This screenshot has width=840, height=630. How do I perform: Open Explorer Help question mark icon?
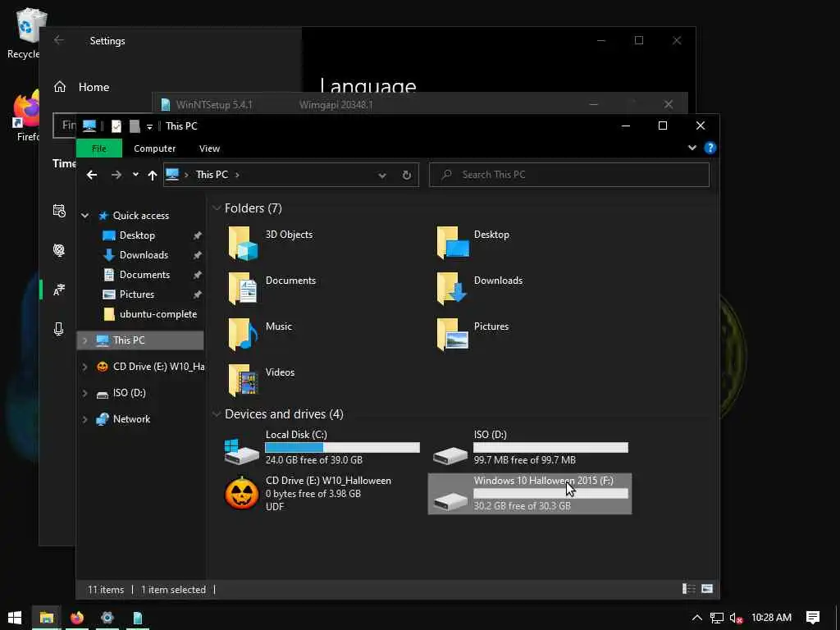point(710,148)
